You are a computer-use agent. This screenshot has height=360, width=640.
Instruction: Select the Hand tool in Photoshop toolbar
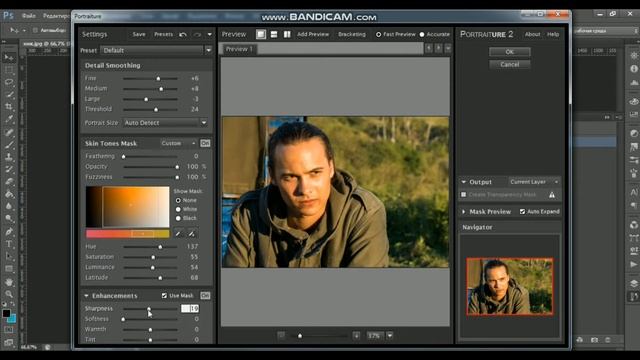point(9,282)
